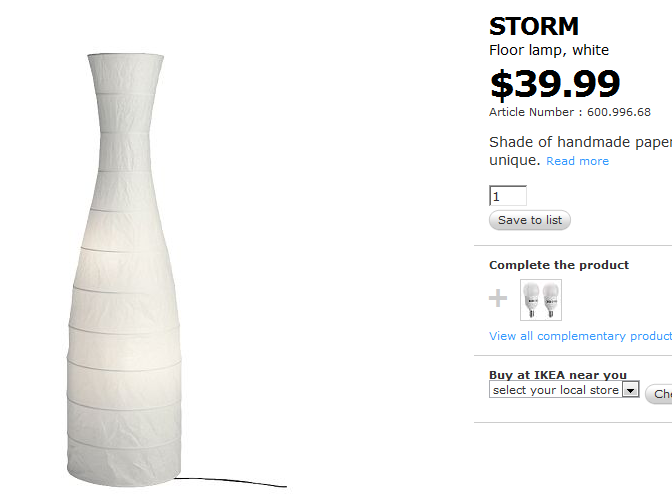Click the quantity input field
The image size is (672, 502).
point(508,196)
